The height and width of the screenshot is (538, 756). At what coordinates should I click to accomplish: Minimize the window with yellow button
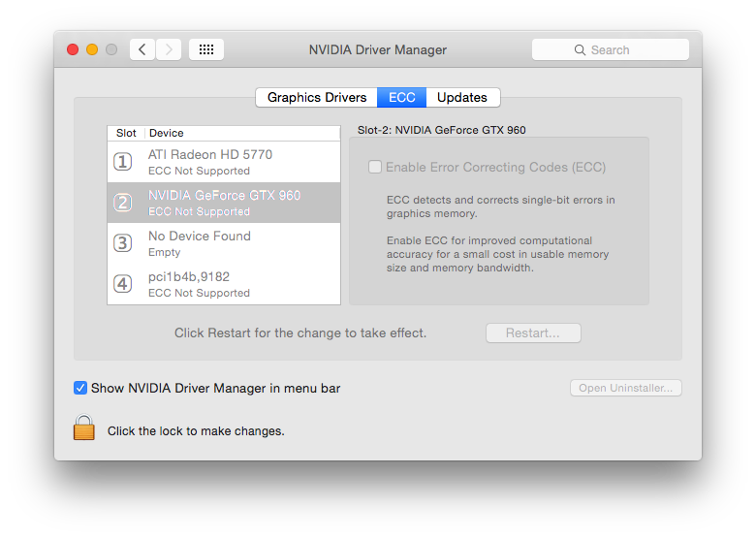point(92,49)
